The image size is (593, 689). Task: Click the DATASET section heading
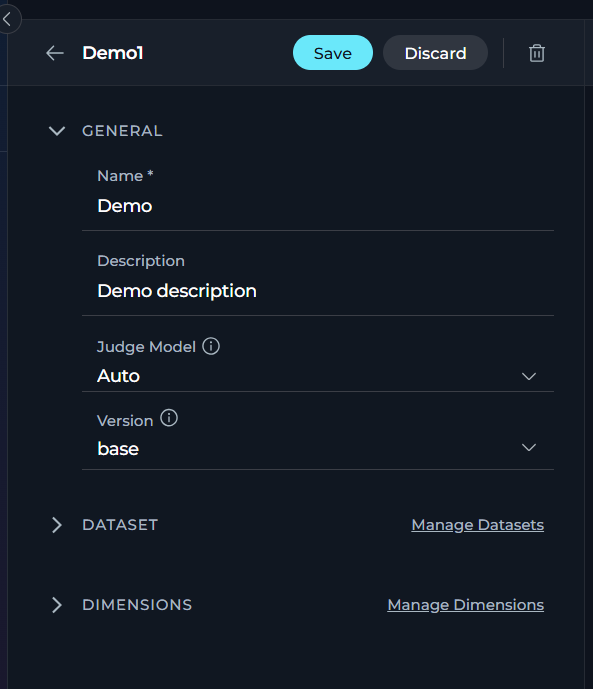click(120, 525)
